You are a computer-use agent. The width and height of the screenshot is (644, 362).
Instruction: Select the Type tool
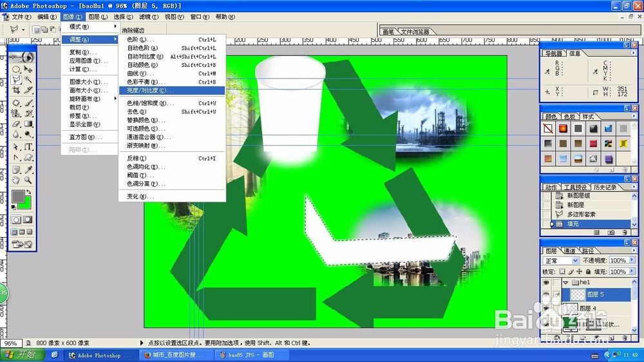coord(28,147)
